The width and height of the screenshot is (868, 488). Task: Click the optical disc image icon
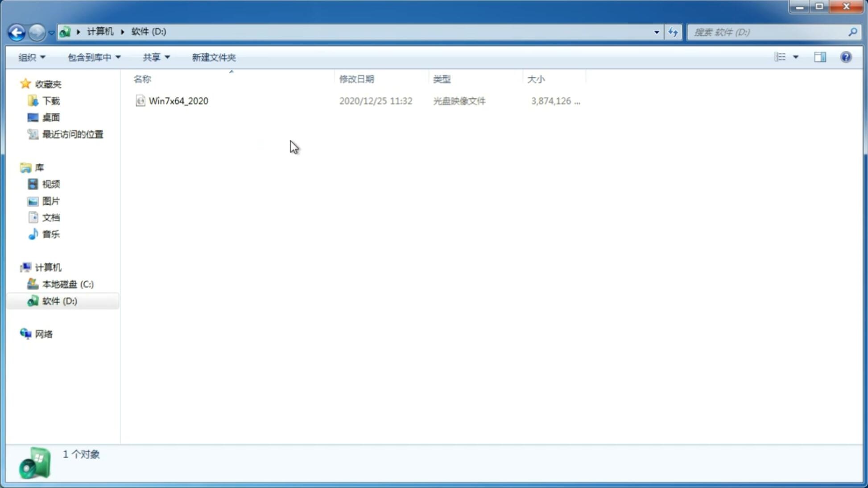[x=140, y=101]
